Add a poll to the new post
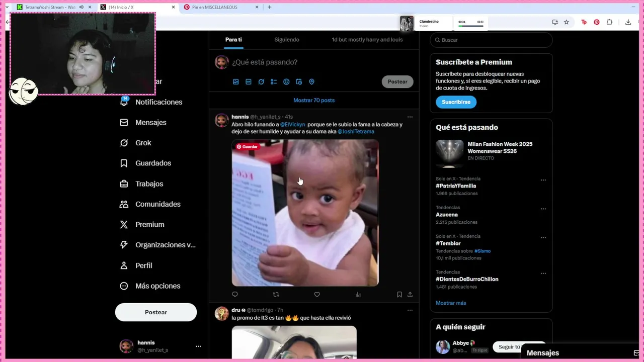The image size is (644, 362). tap(274, 82)
